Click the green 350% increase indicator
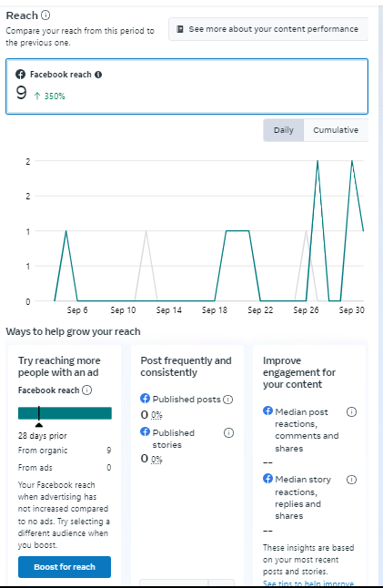Screen dimensions: 383x588 tap(50, 96)
